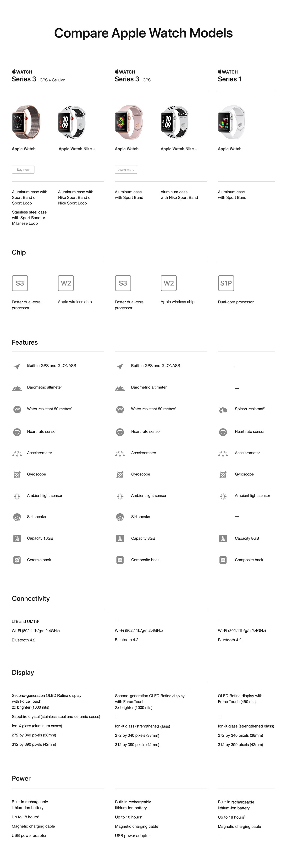This screenshot has width=287, height=868.
Task: Click the W2 chip icon under Series 3 GPS
Action: coord(169,283)
